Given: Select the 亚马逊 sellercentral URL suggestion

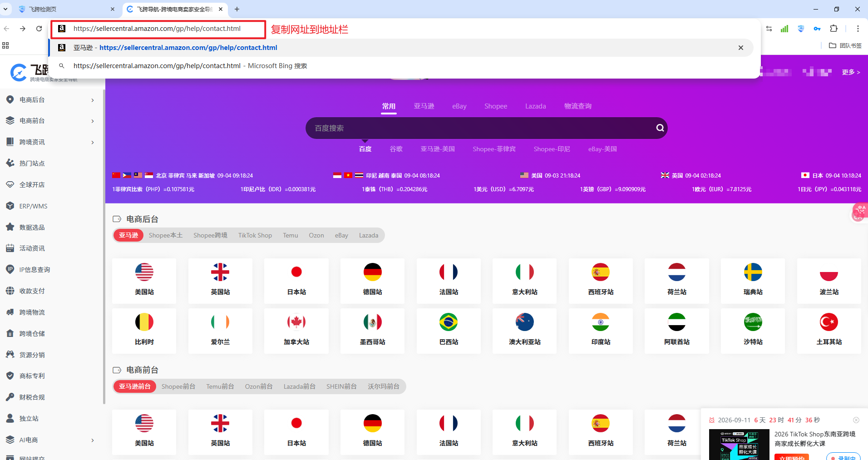Looking at the screenshot, I should [x=401, y=48].
